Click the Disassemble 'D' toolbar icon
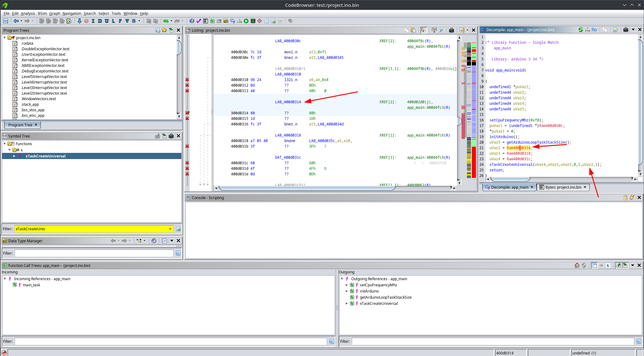Viewport: 644px width, 356px height. pos(100,21)
